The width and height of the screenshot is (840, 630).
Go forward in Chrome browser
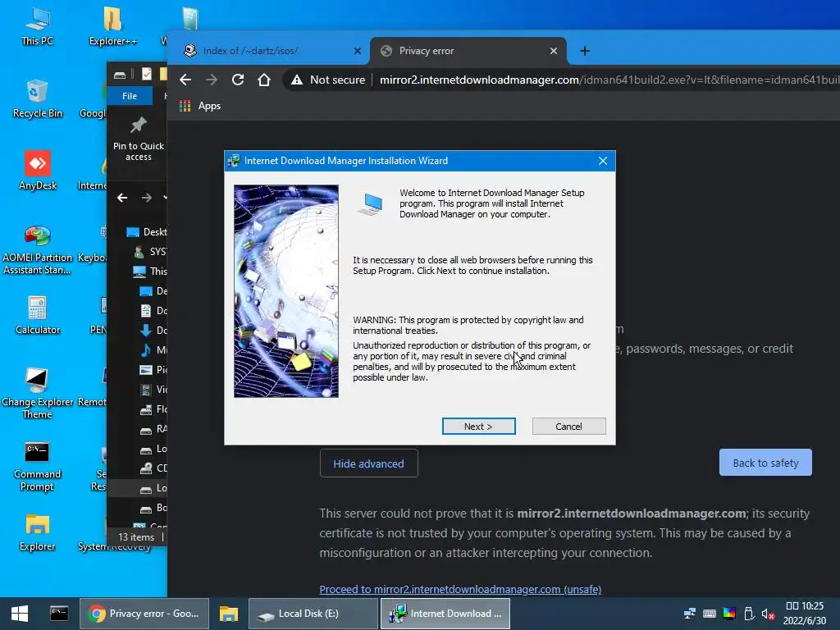[212, 80]
